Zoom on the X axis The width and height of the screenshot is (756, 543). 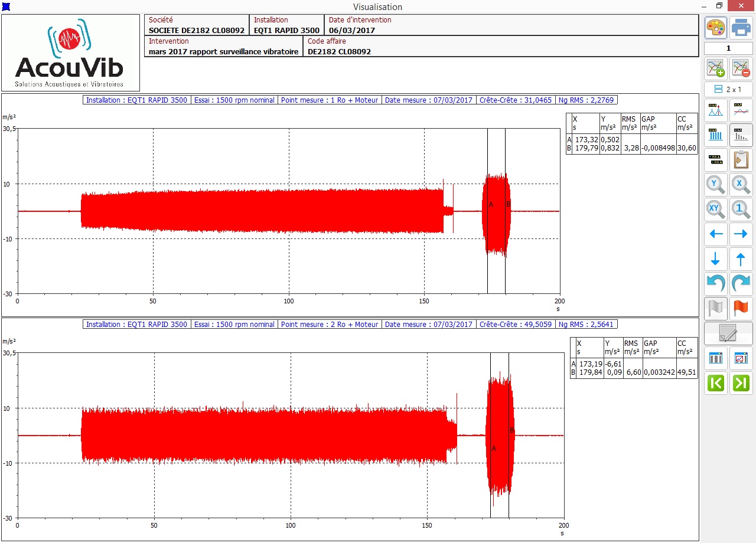click(741, 185)
